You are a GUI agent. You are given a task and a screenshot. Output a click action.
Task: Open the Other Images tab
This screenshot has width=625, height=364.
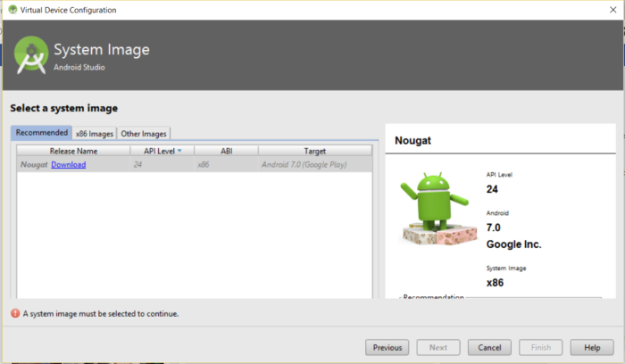144,134
